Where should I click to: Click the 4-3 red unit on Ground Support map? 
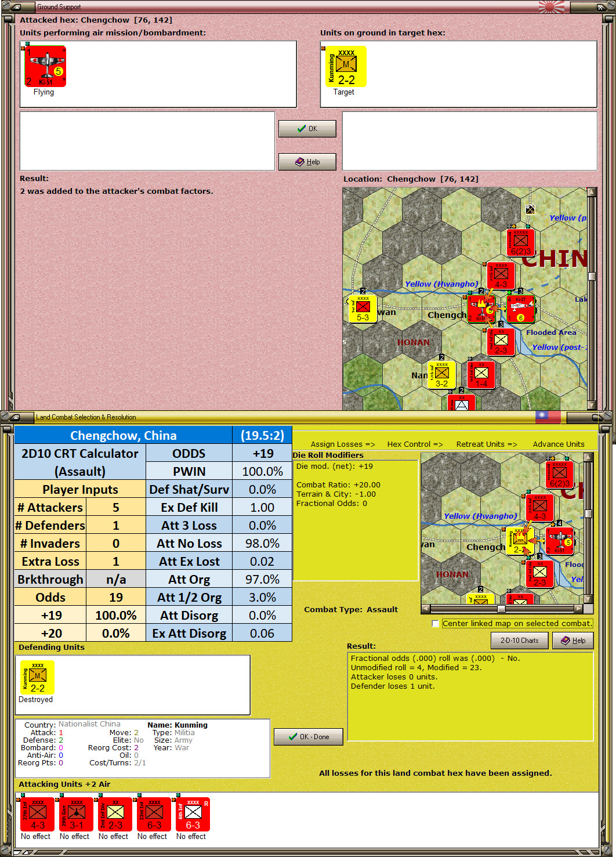tap(501, 275)
